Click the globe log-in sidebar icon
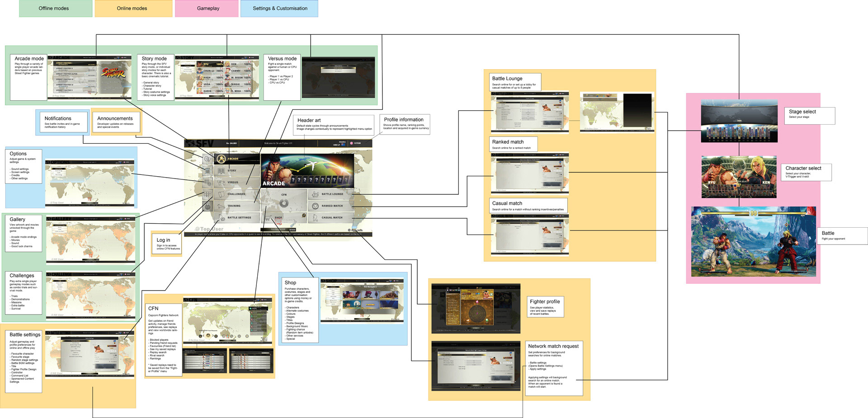 208,207
